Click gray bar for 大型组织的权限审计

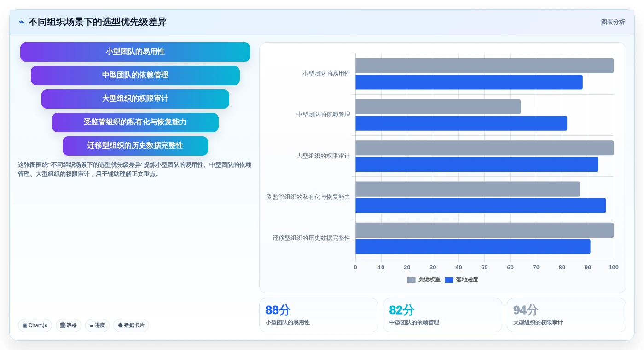484,148
